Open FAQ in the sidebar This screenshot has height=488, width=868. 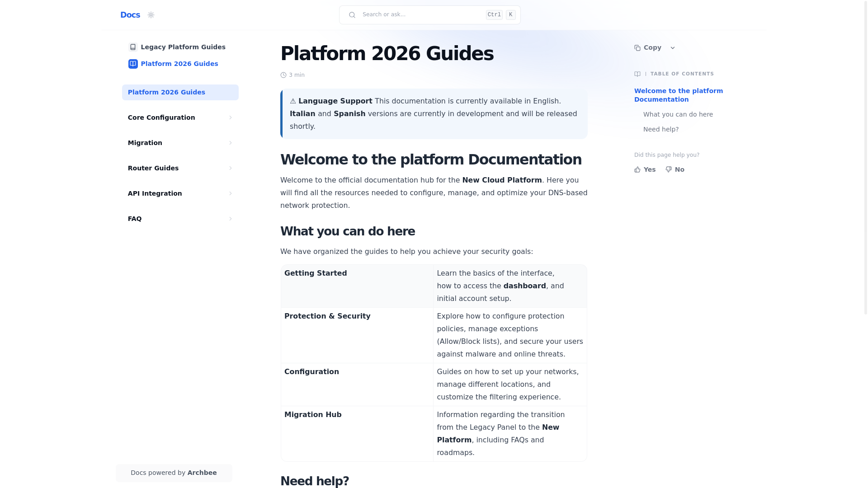coord(180,219)
